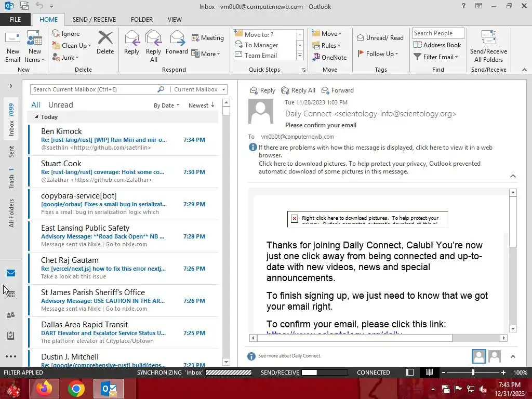Screen dimensions: 532x399
Task: Collapse the message header info
Action: pyautogui.click(x=513, y=176)
